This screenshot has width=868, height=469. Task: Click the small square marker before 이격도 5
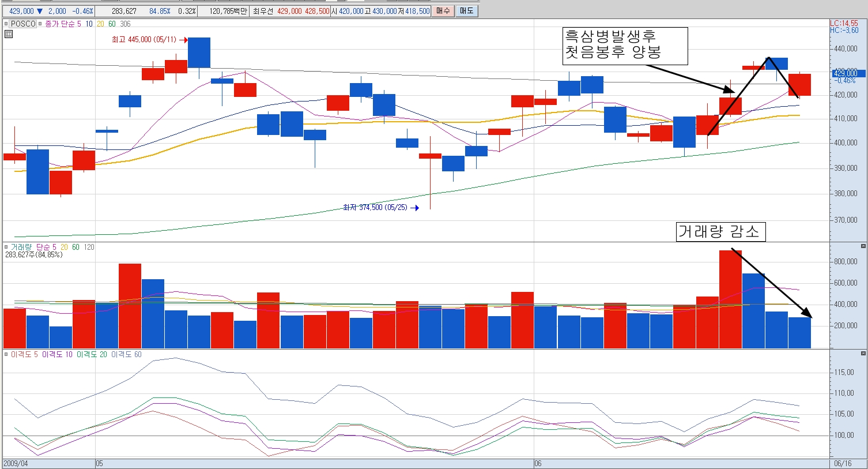click(x=6, y=354)
